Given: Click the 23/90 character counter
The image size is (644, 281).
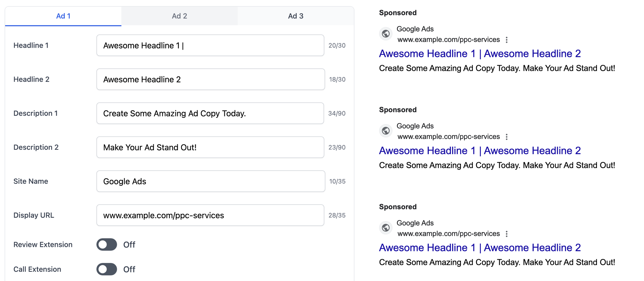Looking at the screenshot, I should pyautogui.click(x=337, y=147).
